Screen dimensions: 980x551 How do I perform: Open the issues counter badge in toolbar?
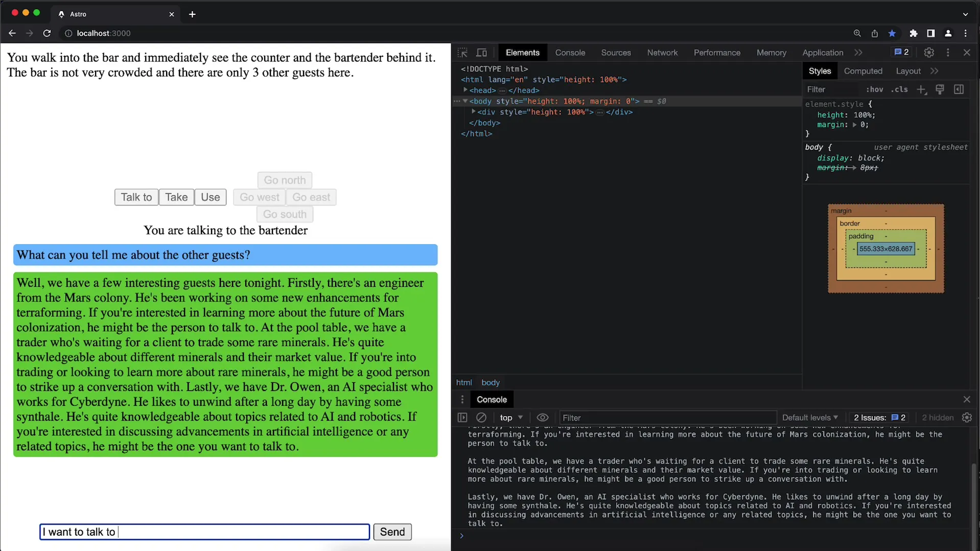pyautogui.click(x=901, y=52)
